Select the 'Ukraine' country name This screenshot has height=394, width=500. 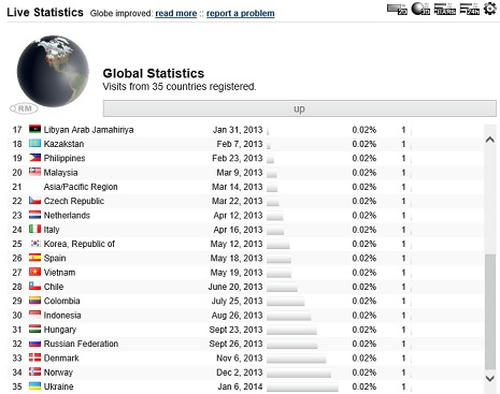point(58,387)
